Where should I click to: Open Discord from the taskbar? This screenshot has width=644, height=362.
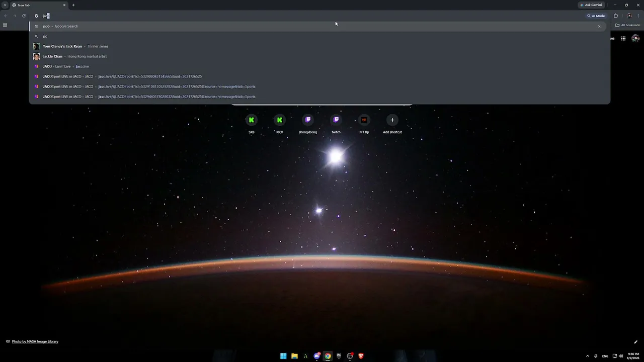point(317,356)
